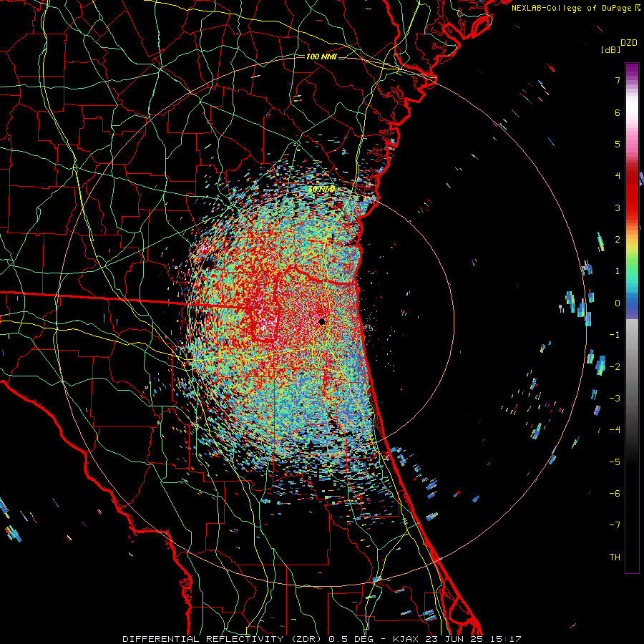Click the -2 value on the color scale

tap(615, 367)
